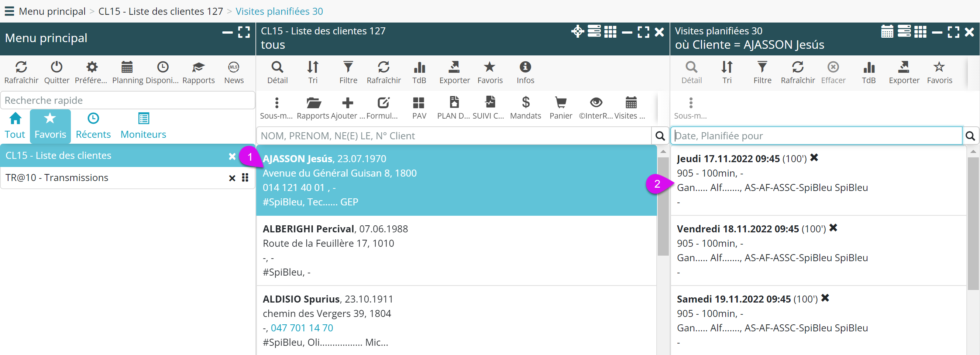
Task: Expand the Sous-menu dots in client list
Action: 276,103
